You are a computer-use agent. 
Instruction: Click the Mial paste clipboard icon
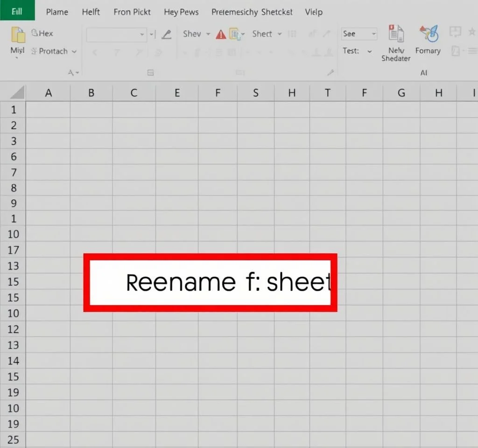coord(18,36)
